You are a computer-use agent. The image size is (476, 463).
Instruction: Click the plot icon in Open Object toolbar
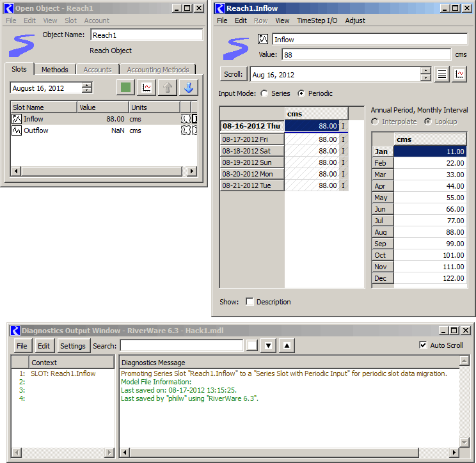pos(147,88)
